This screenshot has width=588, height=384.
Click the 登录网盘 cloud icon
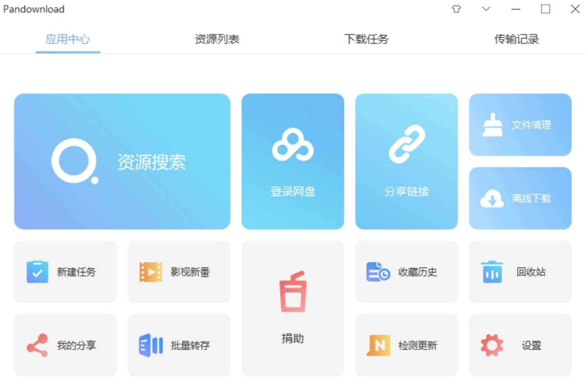pos(293,145)
